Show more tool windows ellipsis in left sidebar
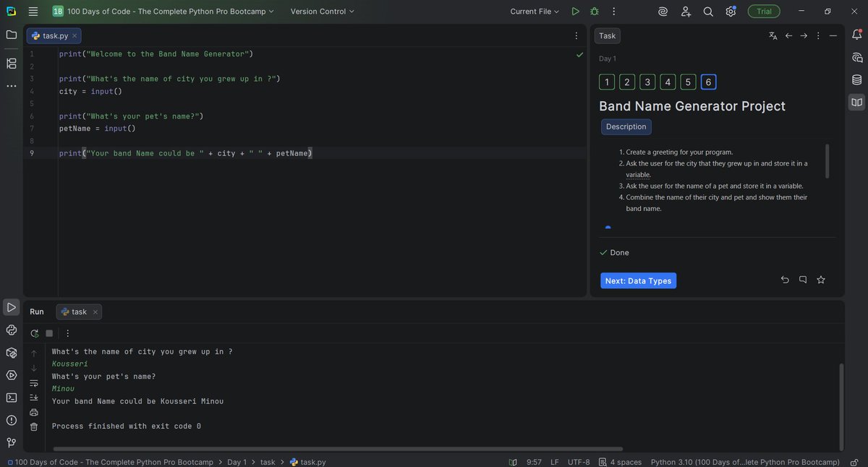 point(12,87)
